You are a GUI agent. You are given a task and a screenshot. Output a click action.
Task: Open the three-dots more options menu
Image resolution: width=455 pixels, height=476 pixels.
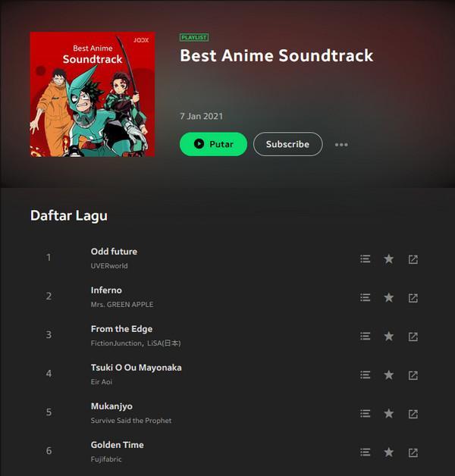pyautogui.click(x=341, y=145)
